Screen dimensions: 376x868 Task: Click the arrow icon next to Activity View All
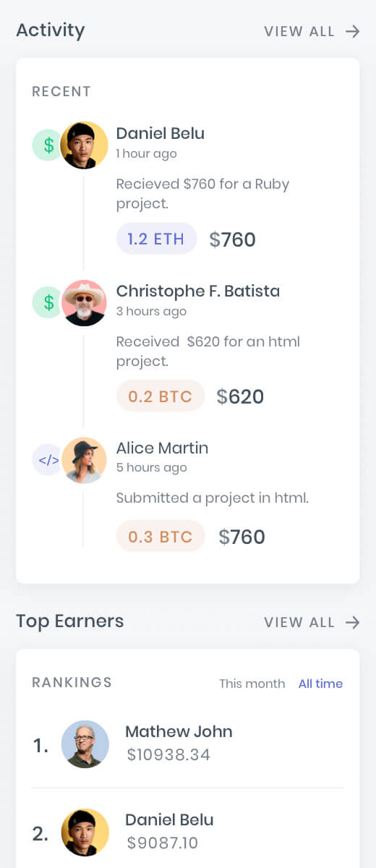[x=352, y=31]
